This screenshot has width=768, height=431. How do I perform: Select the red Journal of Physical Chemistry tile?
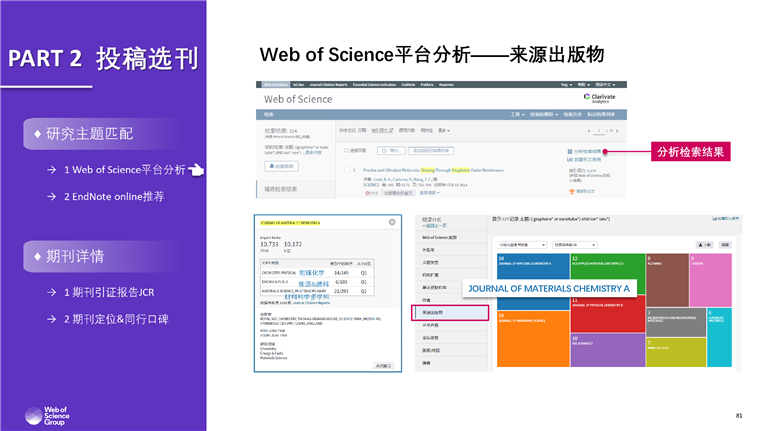click(x=608, y=314)
